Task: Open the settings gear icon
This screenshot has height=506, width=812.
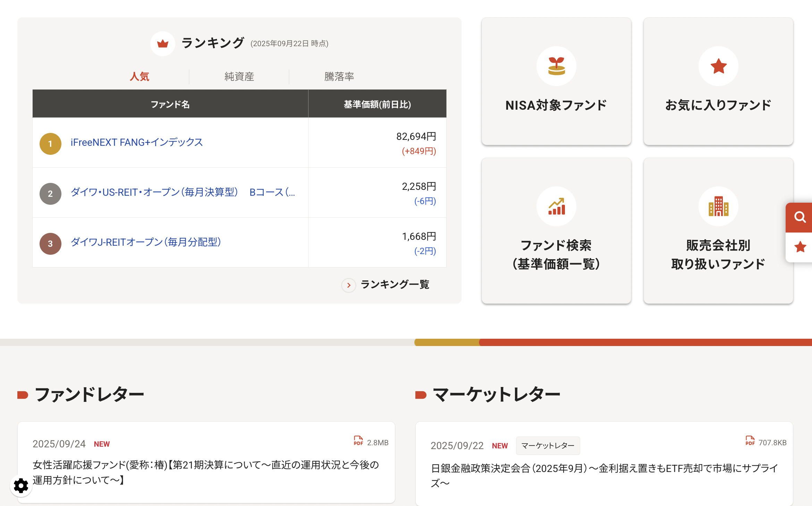Action: (21, 485)
